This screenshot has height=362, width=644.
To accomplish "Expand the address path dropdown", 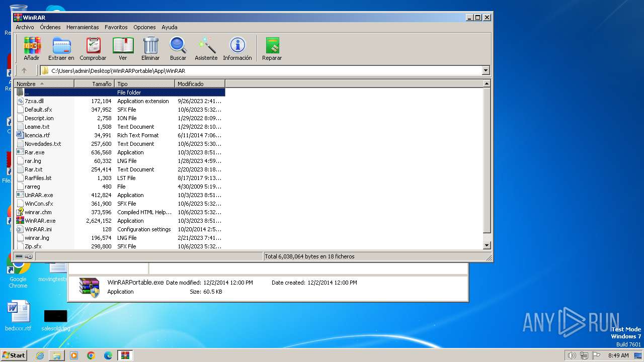I will click(486, 71).
